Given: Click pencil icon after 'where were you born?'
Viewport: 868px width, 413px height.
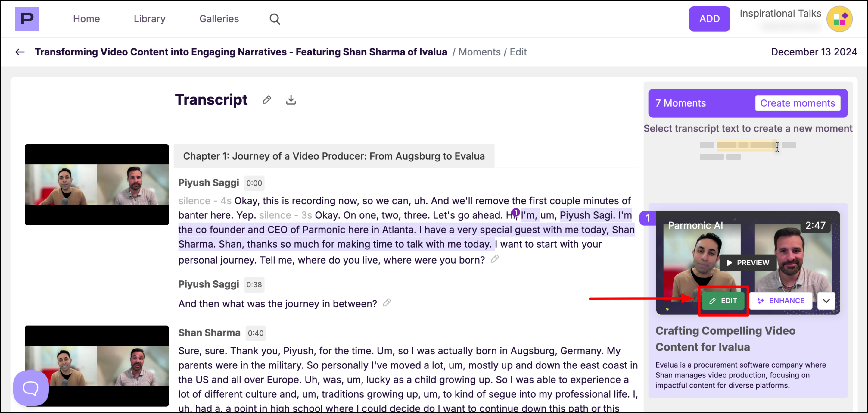Looking at the screenshot, I should pyautogui.click(x=494, y=259).
